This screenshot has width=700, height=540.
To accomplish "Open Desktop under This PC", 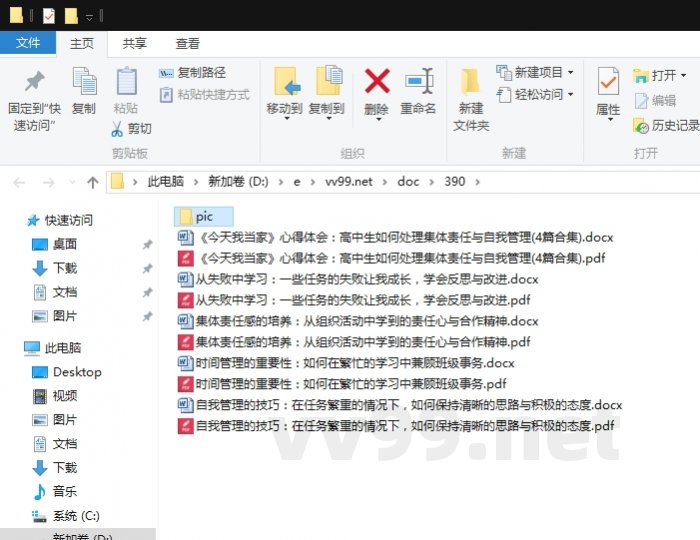I will (67, 372).
